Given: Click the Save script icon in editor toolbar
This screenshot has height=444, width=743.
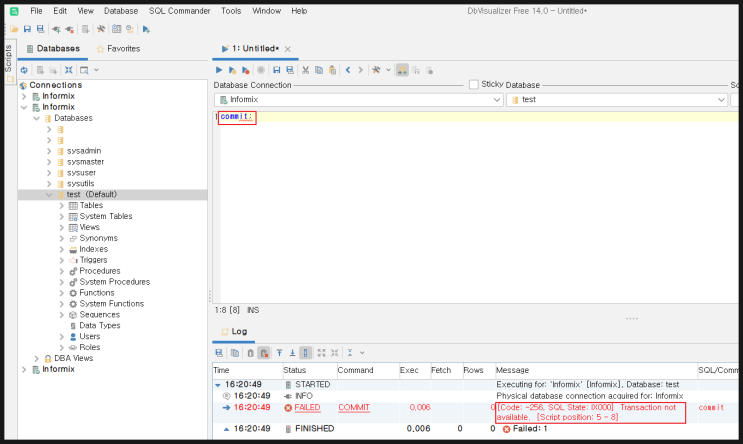Looking at the screenshot, I should [x=277, y=70].
